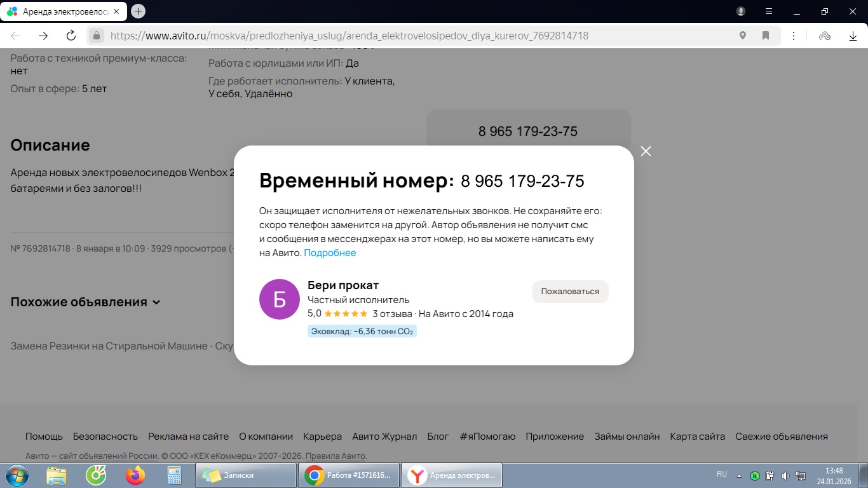Screen dimensions: 868x488
Task: Click the Эковклад CO₂ badge
Action: tap(362, 331)
